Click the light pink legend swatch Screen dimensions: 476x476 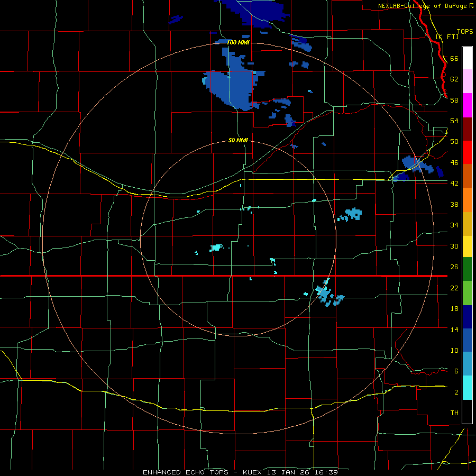(x=467, y=81)
